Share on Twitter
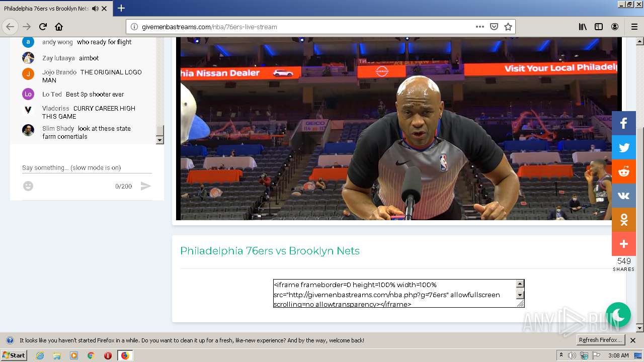Screen dimensions: 644x362 click(x=624, y=147)
